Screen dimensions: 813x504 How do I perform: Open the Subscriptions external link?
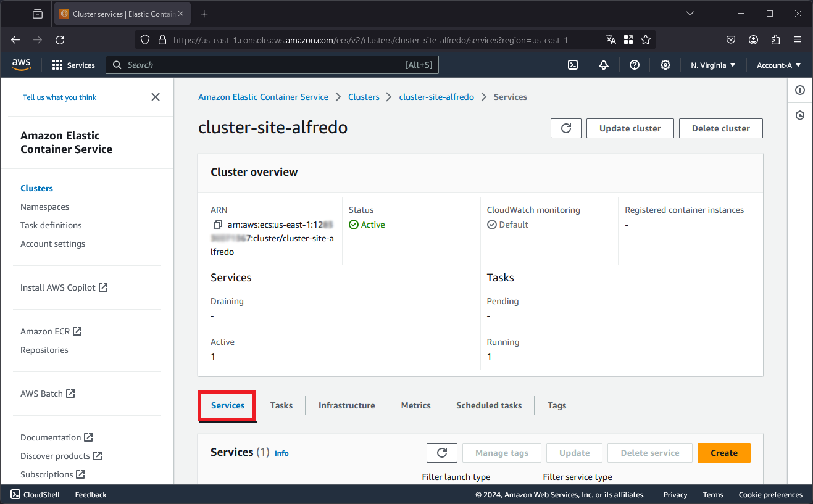[x=53, y=474]
